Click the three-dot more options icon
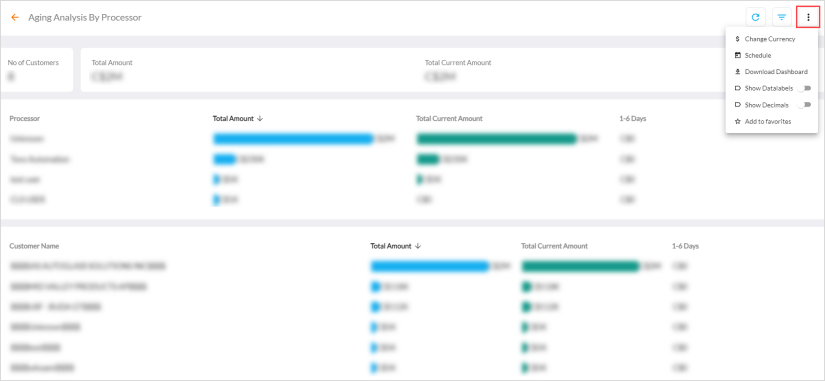 coord(808,17)
